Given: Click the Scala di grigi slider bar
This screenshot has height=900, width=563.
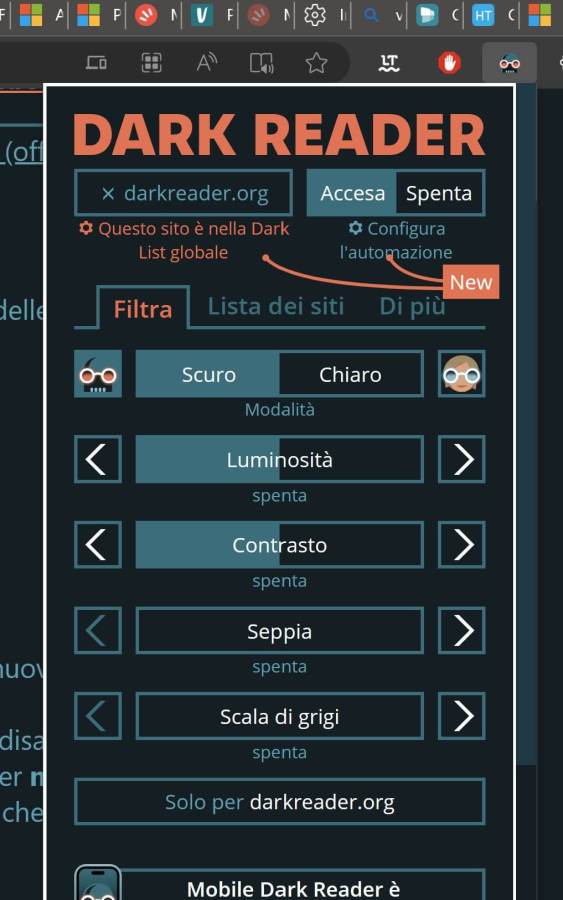Looking at the screenshot, I should tap(279, 716).
